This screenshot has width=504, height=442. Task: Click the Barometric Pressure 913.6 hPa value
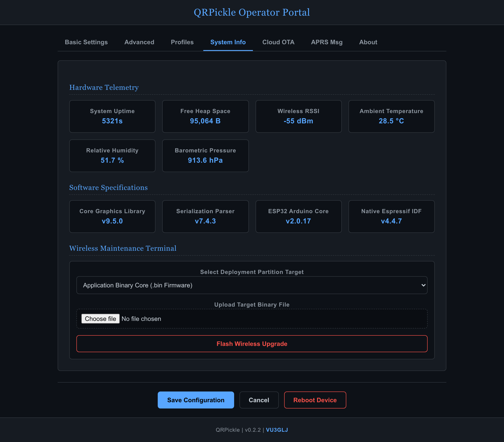(205, 160)
